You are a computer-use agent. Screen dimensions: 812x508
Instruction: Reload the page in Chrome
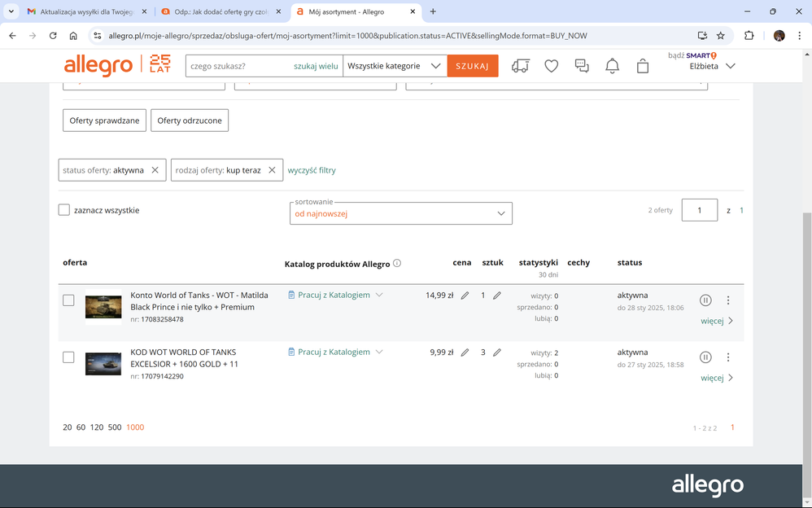pyautogui.click(x=53, y=36)
